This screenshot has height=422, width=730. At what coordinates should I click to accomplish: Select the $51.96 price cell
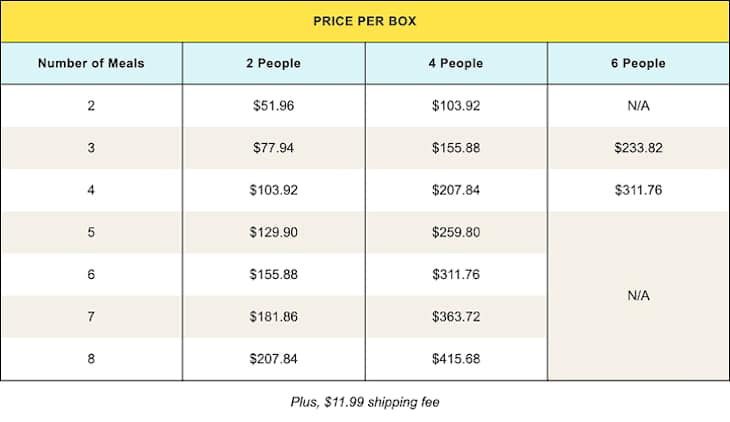point(273,106)
